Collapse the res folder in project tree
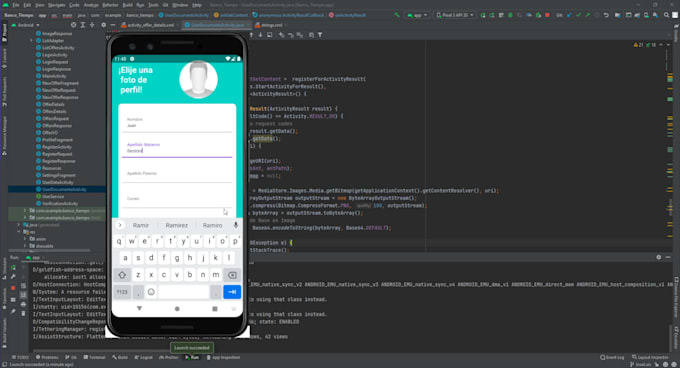Screen dimensions: 680x368 coord(19,232)
